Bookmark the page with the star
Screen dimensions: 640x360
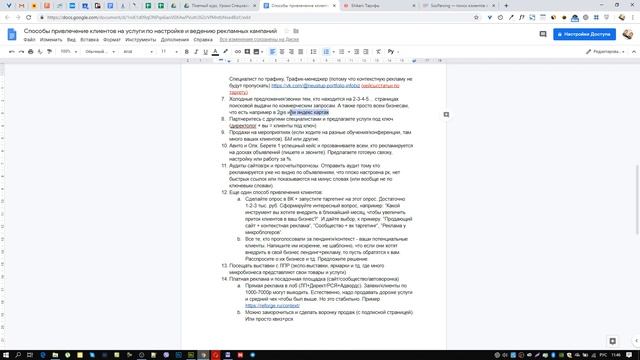coord(476,18)
